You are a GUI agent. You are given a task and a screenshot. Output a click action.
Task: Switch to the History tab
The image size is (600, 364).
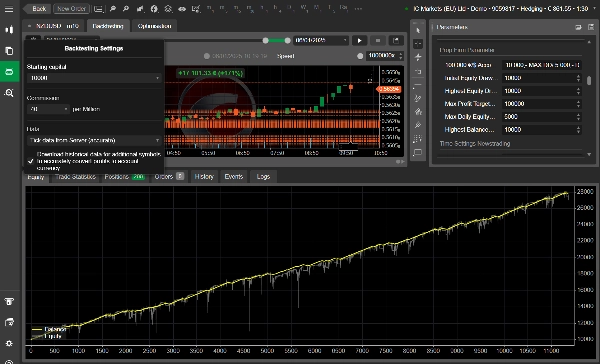pos(204,177)
